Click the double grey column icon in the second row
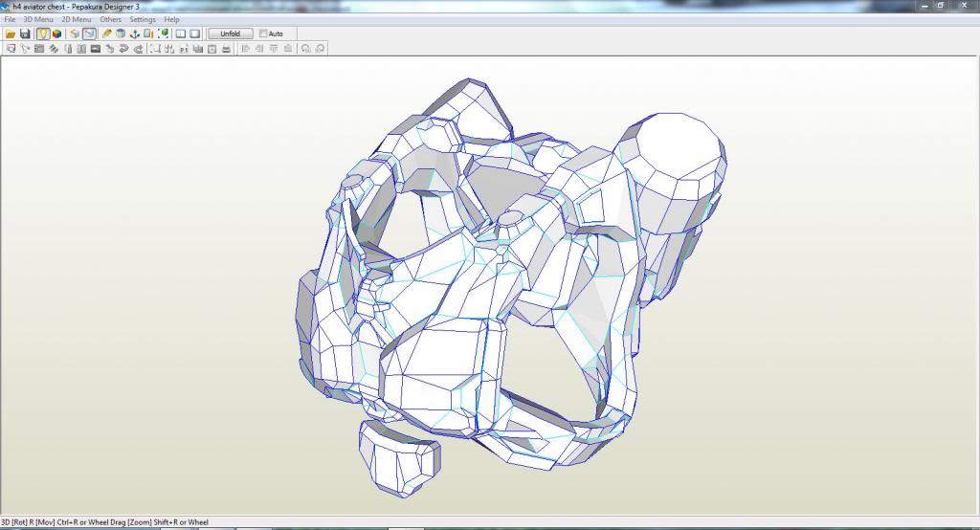Image resolution: width=980 pixels, height=530 pixels. pos(81,49)
